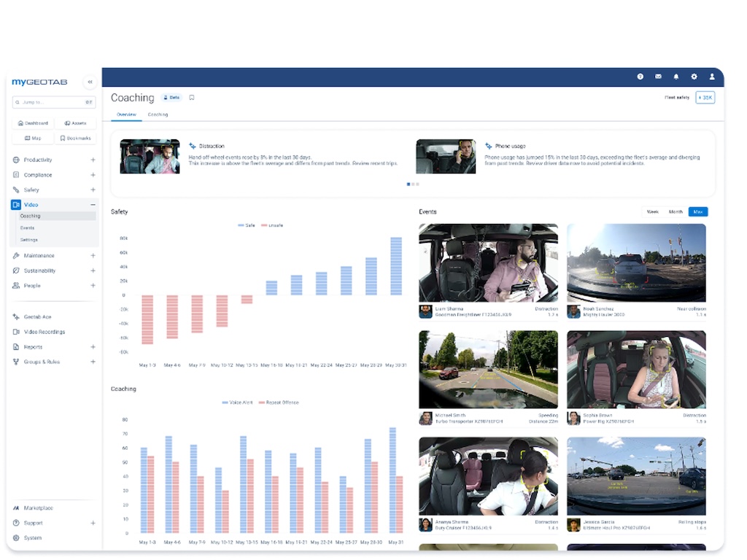Viewport: 747px width, 560px height.
Task: Click the Fleet safety 35K button
Action: 705,98
